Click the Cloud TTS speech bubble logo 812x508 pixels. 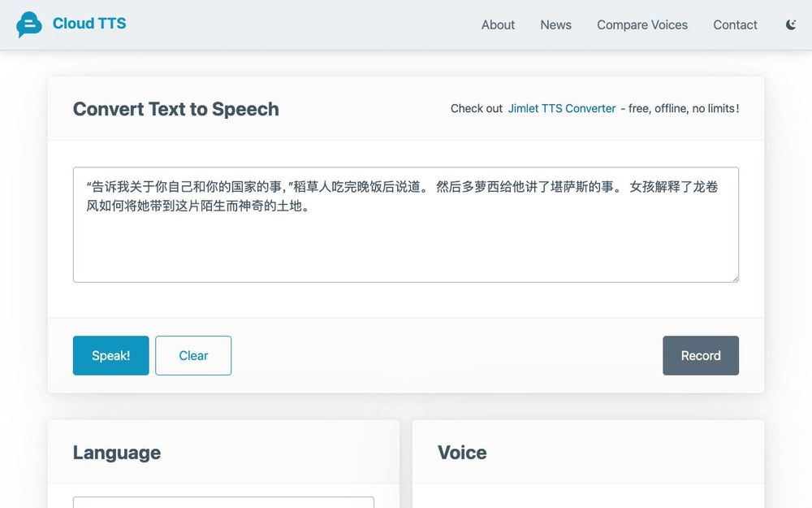click(x=29, y=24)
